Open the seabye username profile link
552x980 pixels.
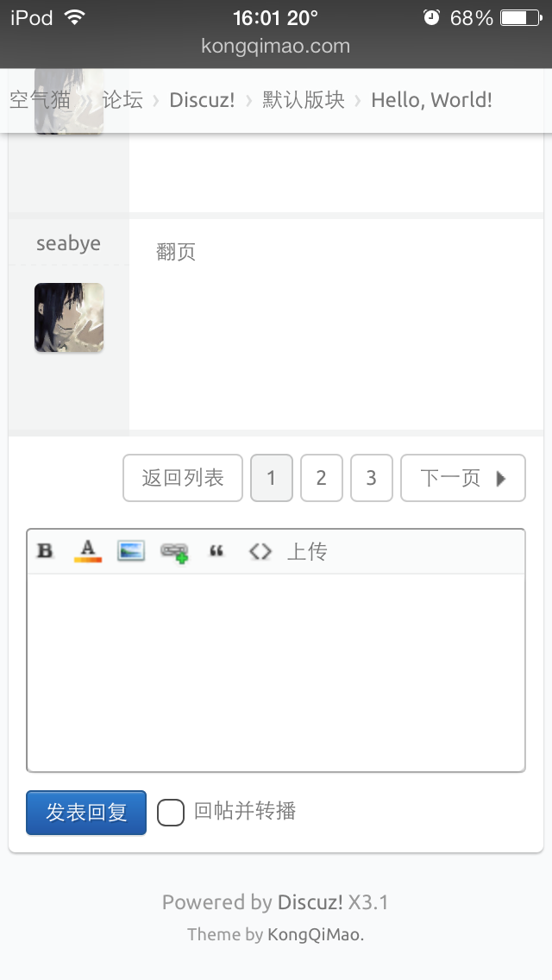68,243
